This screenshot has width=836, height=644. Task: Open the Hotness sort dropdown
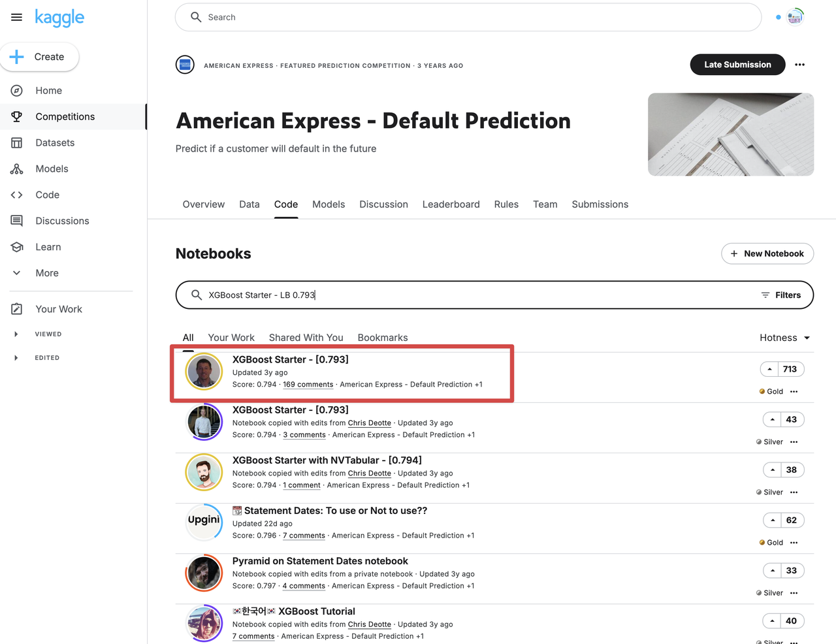tap(785, 338)
